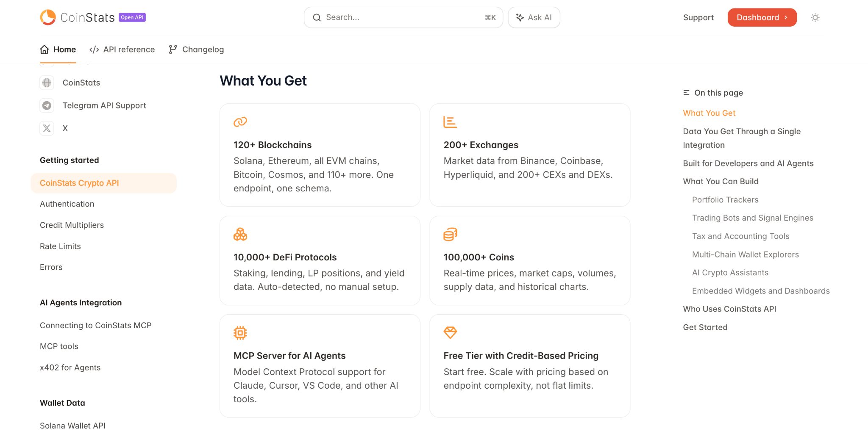Click the CoinStats logo icon
This screenshot has width=868, height=434.
[48, 17]
